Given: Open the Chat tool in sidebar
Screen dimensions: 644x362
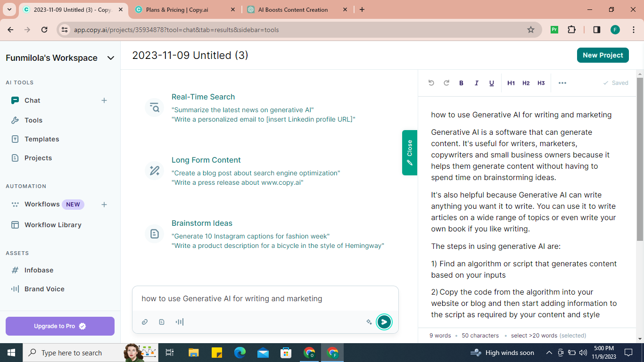Looking at the screenshot, I should (x=32, y=100).
